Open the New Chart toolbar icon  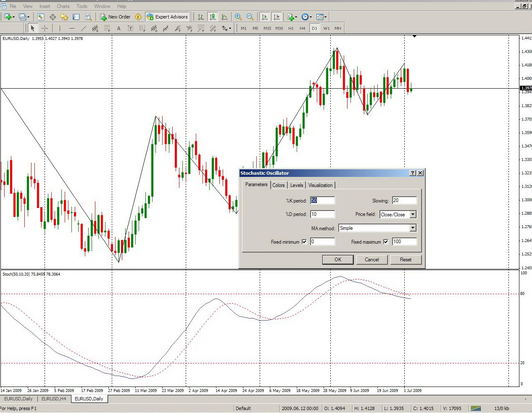point(8,17)
